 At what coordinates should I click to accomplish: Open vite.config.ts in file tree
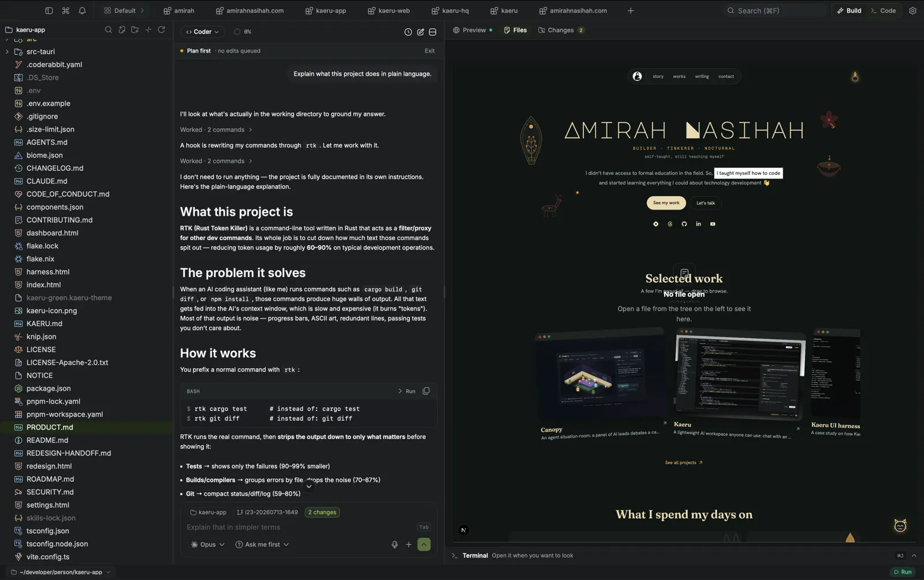[87, 557]
